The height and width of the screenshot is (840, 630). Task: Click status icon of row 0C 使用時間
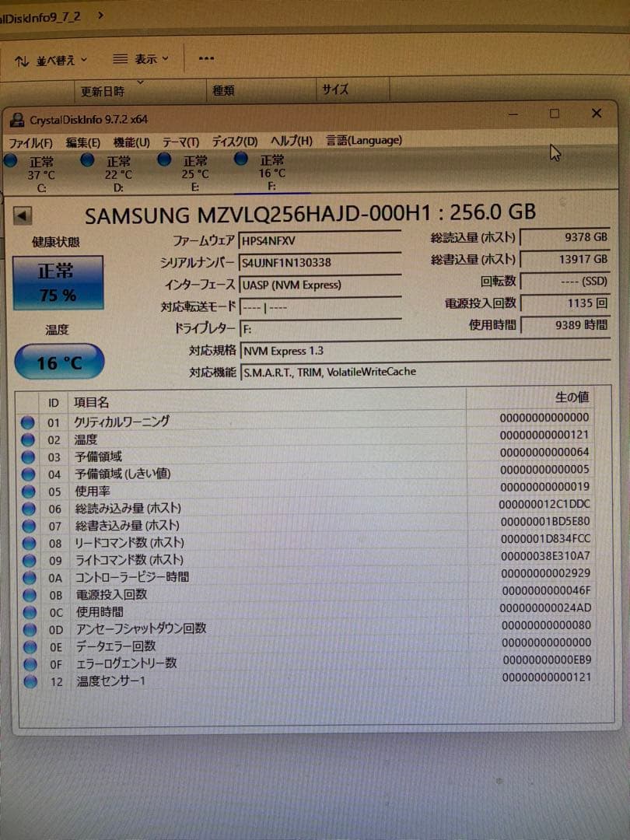pyautogui.click(x=30, y=612)
